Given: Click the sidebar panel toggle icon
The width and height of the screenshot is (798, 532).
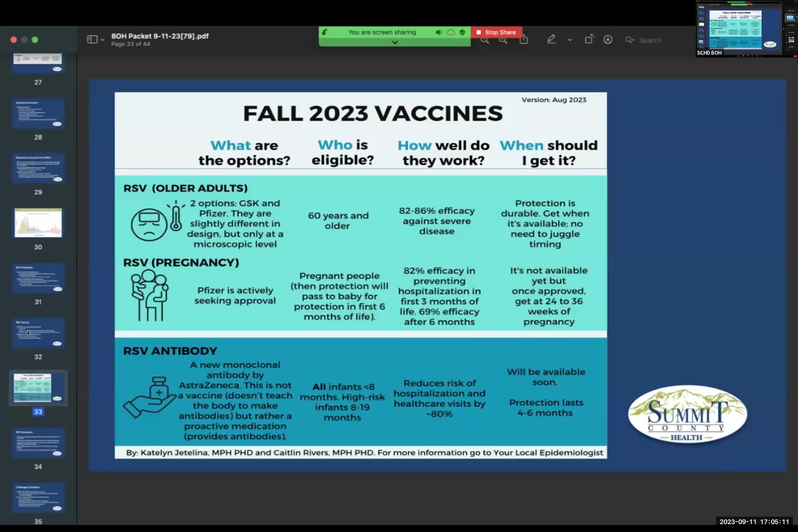Looking at the screenshot, I should click(92, 40).
